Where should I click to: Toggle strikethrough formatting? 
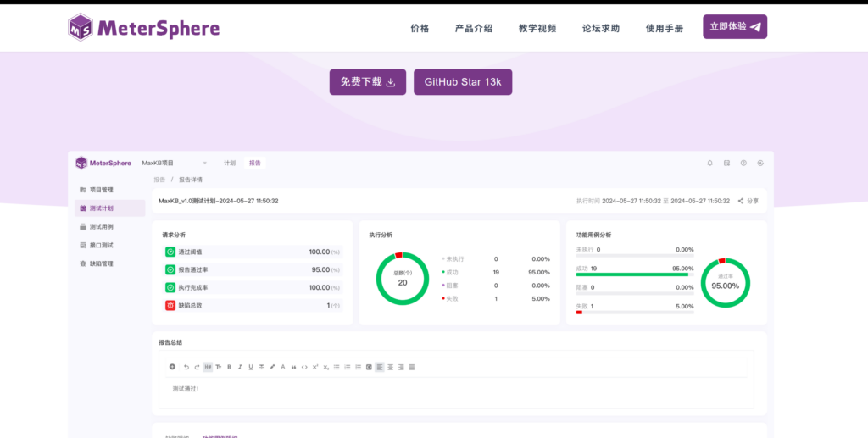[261, 367]
